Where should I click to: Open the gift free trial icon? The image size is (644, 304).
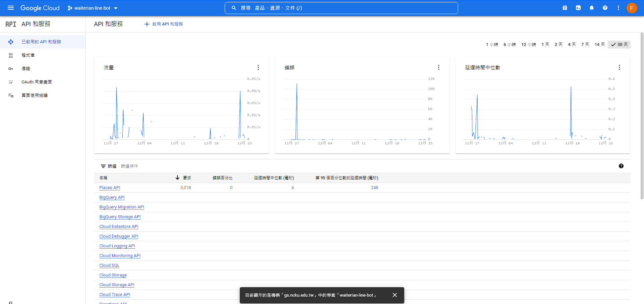pyautogui.click(x=565, y=8)
